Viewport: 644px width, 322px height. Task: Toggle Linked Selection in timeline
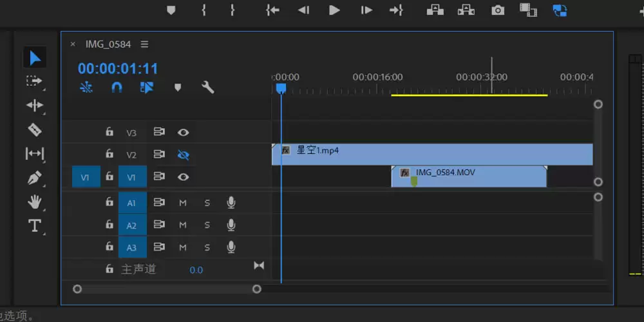pos(147,87)
